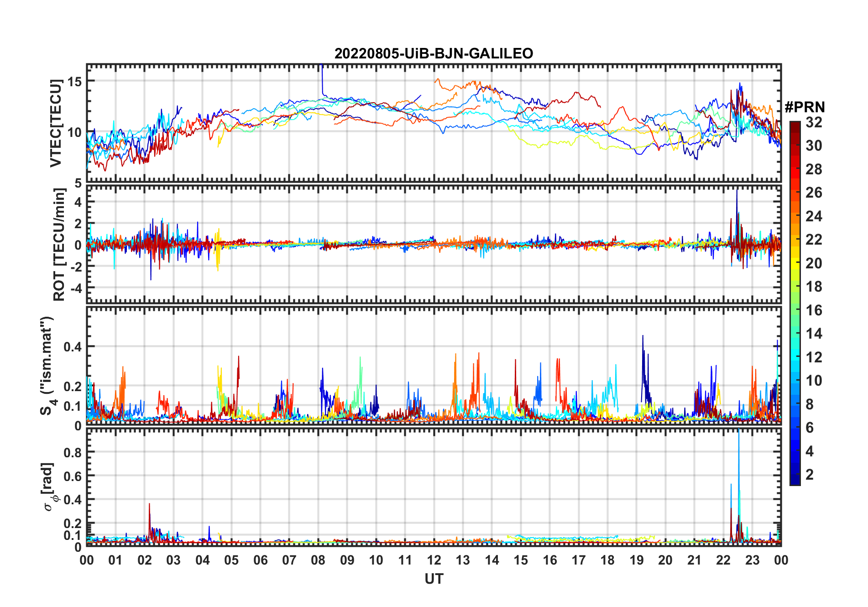
Task: Click colorbar tick label 26
Action: point(814,193)
